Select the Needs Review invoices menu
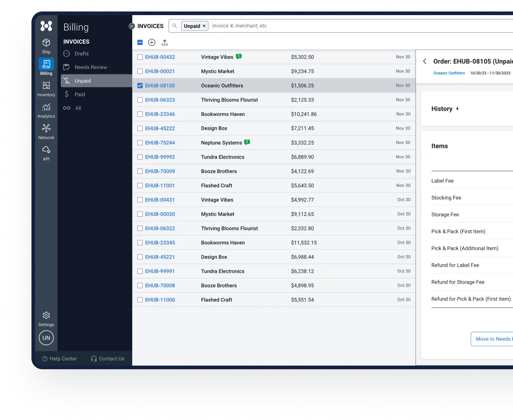The image size is (513, 420). 91,67
